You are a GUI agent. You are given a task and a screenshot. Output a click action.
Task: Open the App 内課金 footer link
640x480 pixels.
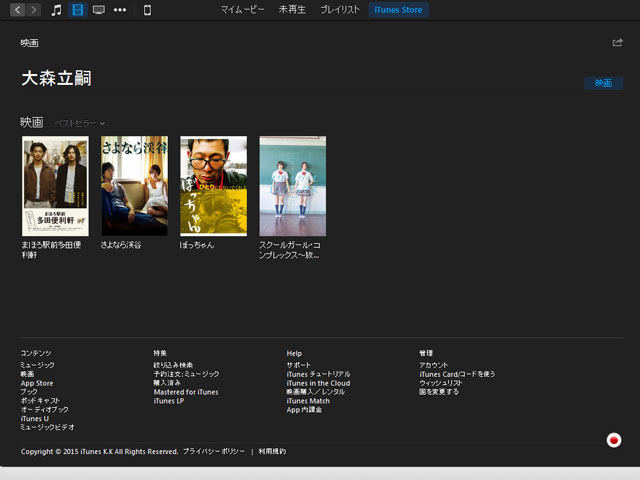pos(304,410)
